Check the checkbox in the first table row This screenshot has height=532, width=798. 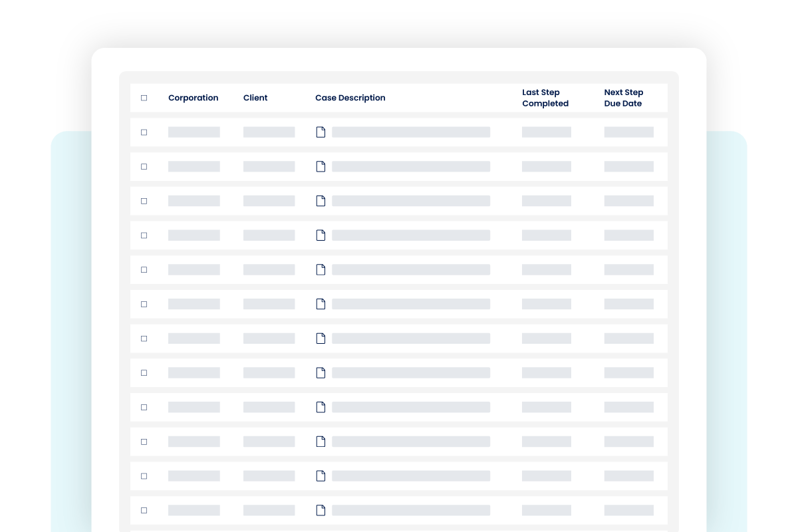144,132
